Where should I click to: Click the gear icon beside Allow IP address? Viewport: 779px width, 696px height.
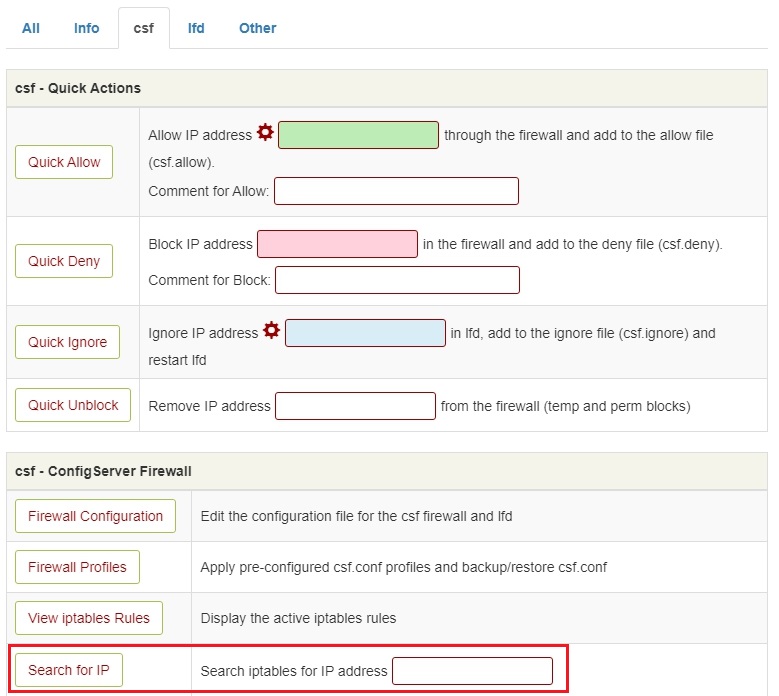[265, 132]
